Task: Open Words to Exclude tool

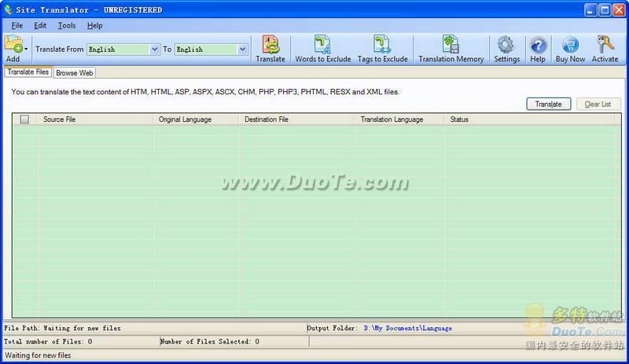Action: coord(323,49)
